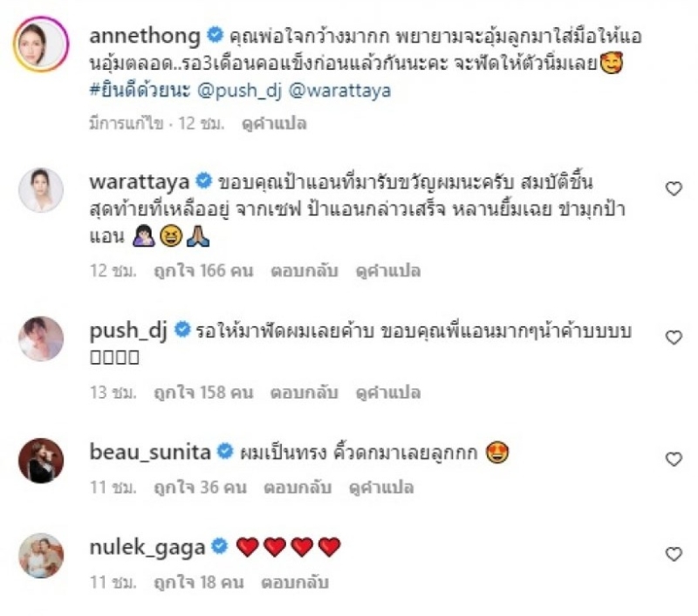Image resolution: width=698 pixels, height=616 pixels.
Task: Click the @push_dj mention in the caption
Action: point(239,91)
